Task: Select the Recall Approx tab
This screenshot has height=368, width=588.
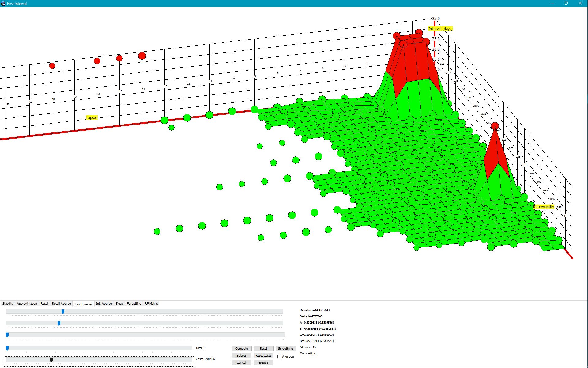Action: click(61, 303)
